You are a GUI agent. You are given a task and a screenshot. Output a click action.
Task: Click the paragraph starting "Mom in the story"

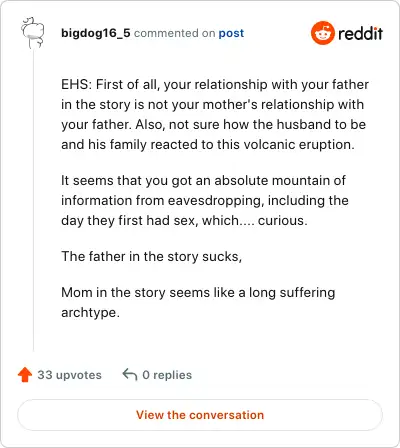click(x=198, y=302)
